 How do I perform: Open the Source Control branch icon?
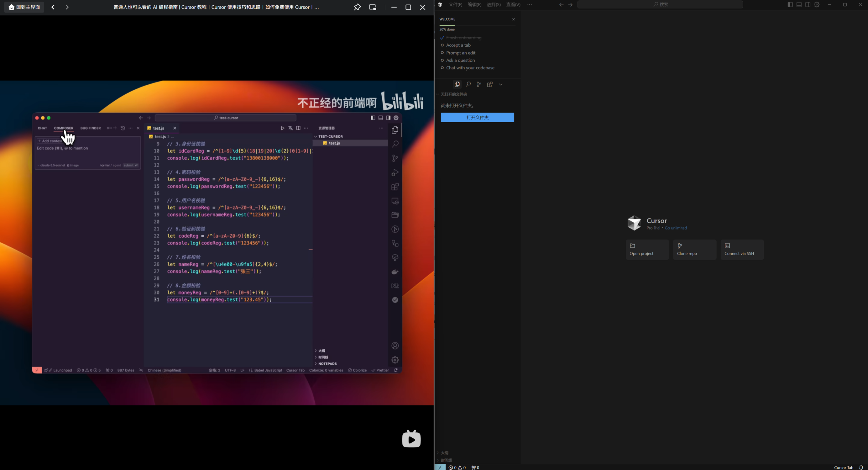pos(479,84)
